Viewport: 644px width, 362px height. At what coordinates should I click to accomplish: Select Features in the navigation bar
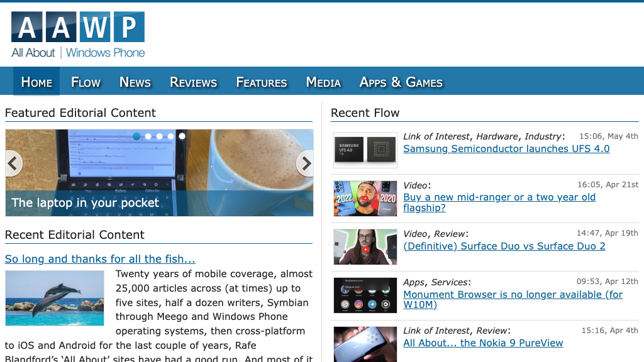pos(262,82)
